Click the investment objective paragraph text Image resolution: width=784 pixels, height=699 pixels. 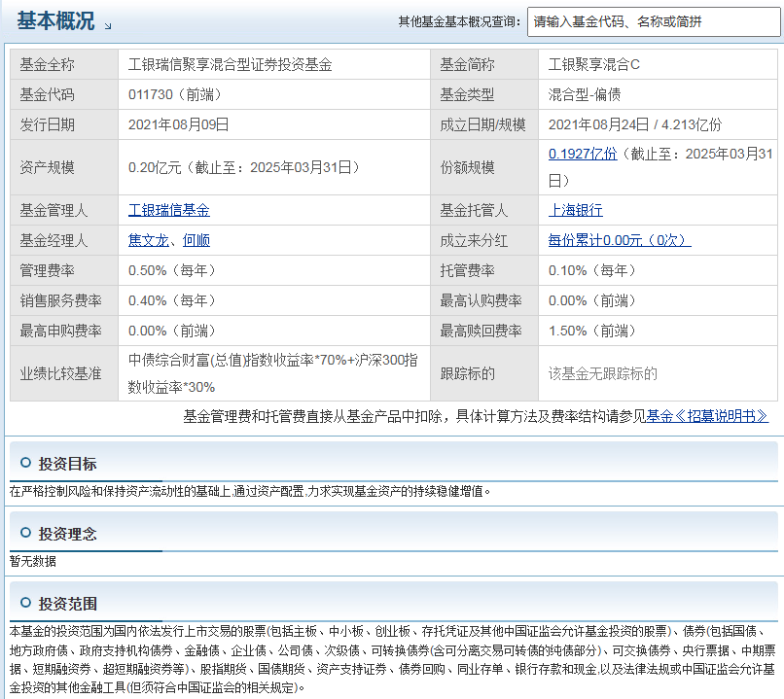(250, 491)
